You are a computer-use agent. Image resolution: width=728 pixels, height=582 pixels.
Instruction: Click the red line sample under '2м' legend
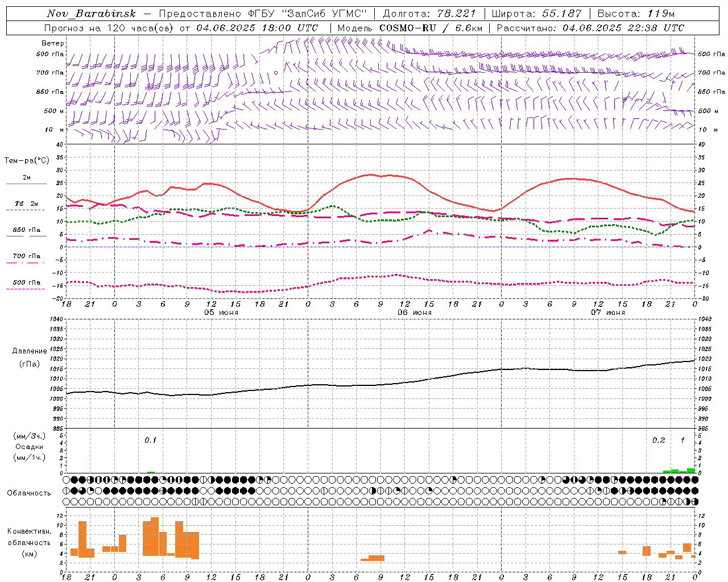click(x=26, y=184)
